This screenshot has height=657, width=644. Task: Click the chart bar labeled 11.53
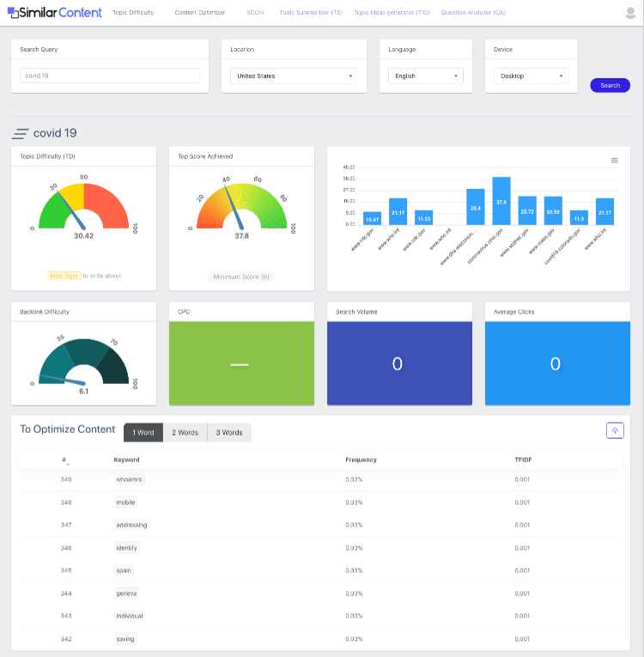424,217
